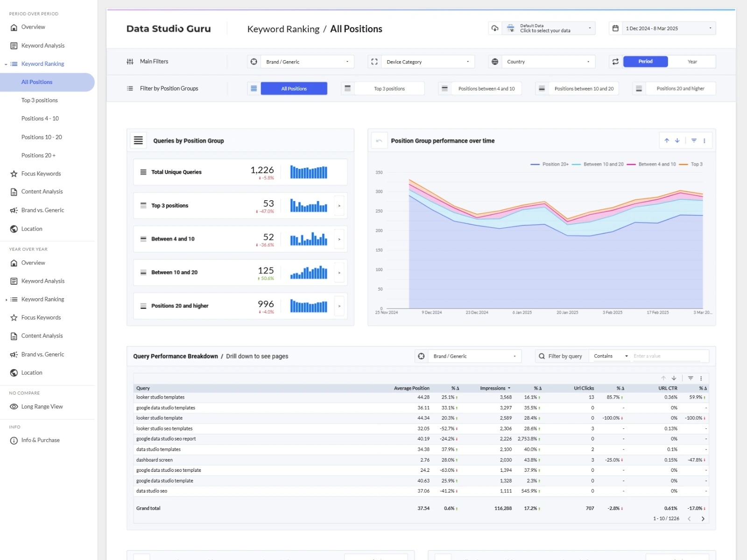This screenshot has height=560, width=747.
Task: Go to next page of query table
Action: (x=703, y=519)
